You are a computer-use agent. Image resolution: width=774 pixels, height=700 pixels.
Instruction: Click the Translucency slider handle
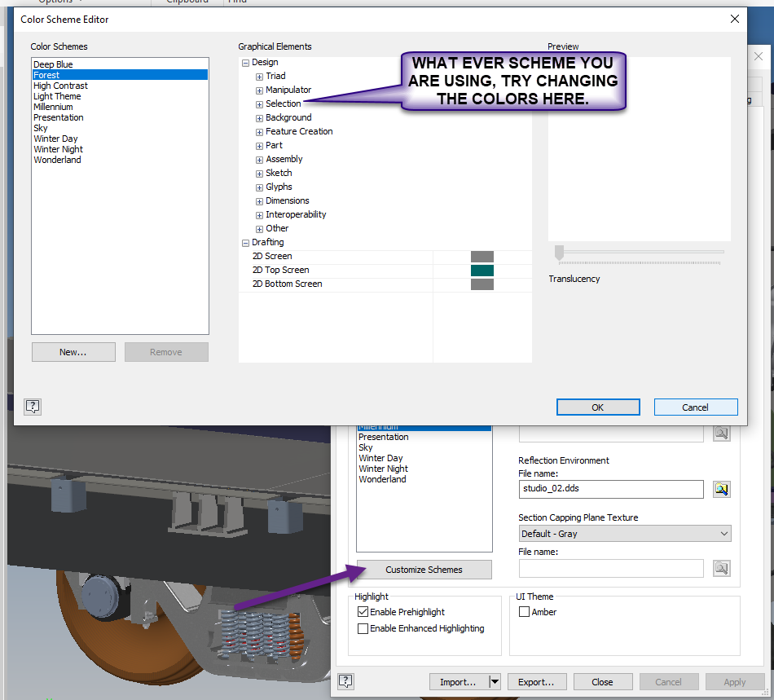click(559, 253)
